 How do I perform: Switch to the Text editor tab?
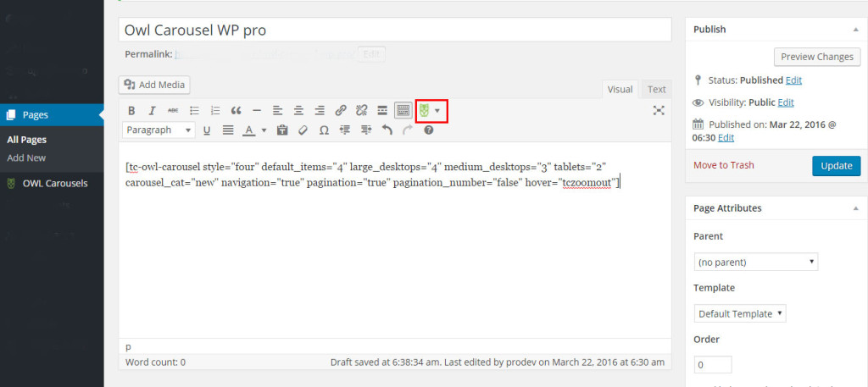tap(657, 89)
